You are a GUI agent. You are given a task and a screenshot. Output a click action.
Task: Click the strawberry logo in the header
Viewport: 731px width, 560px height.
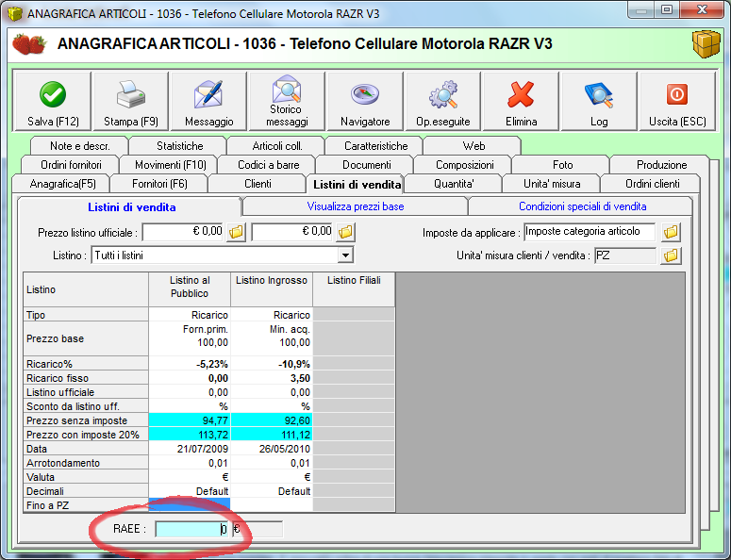(x=29, y=43)
